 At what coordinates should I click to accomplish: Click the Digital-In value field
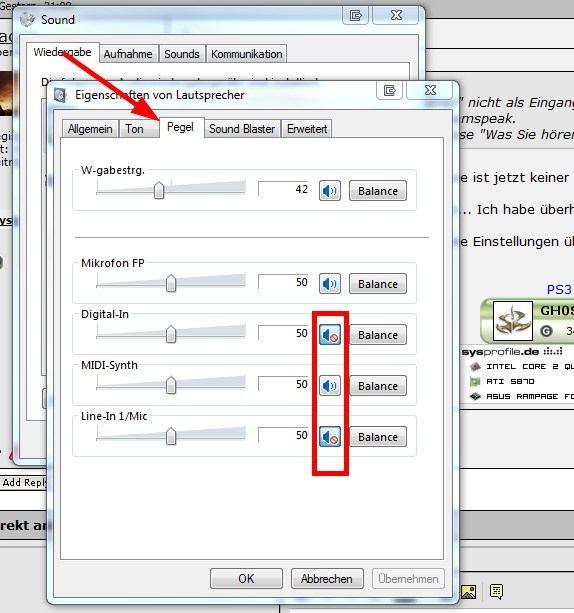(284, 333)
